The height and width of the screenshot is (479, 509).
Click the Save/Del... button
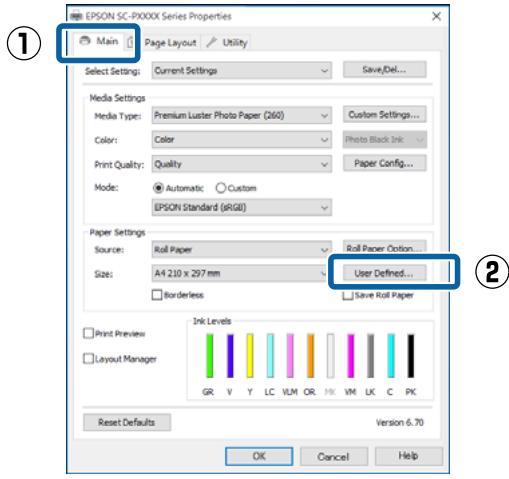[x=384, y=69]
